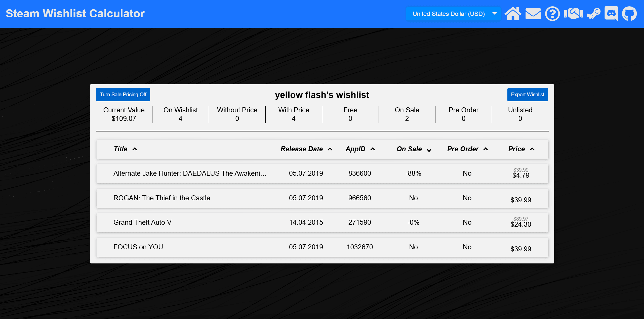Open the United States Dollar currency dropdown
The height and width of the screenshot is (319, 644).
pos(449,14)
